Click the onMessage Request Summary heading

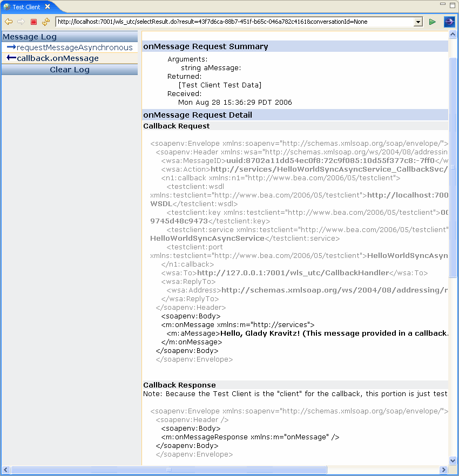pos(206,46)
